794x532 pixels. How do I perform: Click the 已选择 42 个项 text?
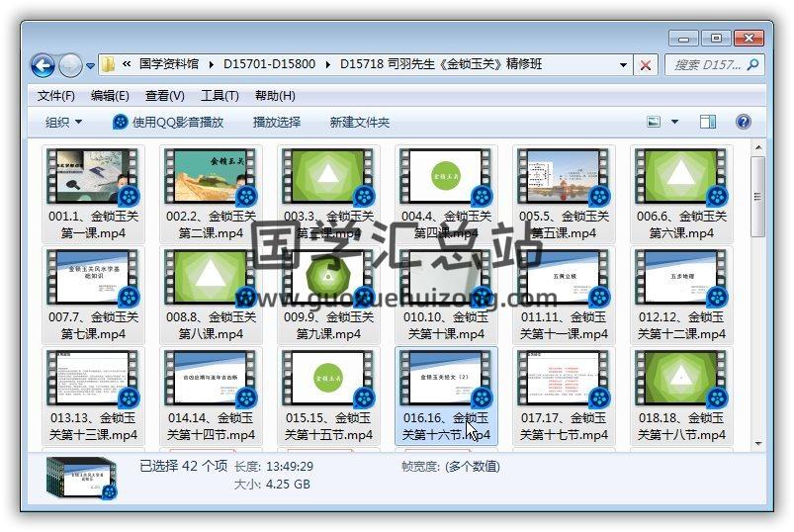click(183, 466)
